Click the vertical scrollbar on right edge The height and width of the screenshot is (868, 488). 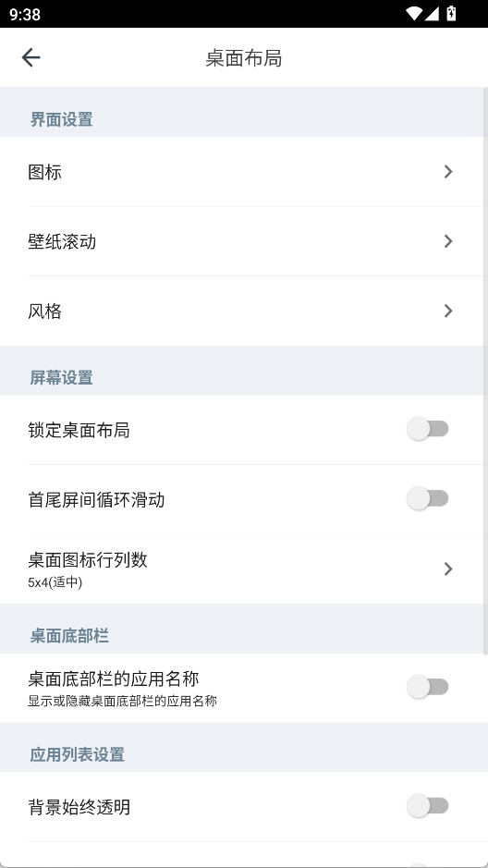click(x=485, y=371)
